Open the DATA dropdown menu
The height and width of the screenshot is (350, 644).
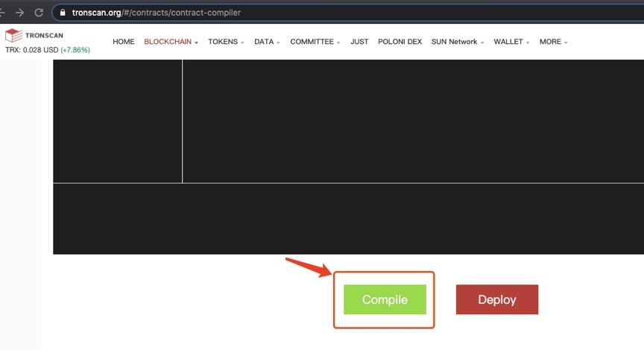tap(267, 42)
